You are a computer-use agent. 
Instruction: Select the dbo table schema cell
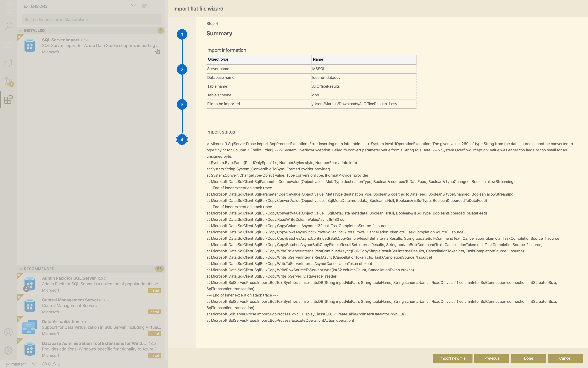[x=364, y=95]
